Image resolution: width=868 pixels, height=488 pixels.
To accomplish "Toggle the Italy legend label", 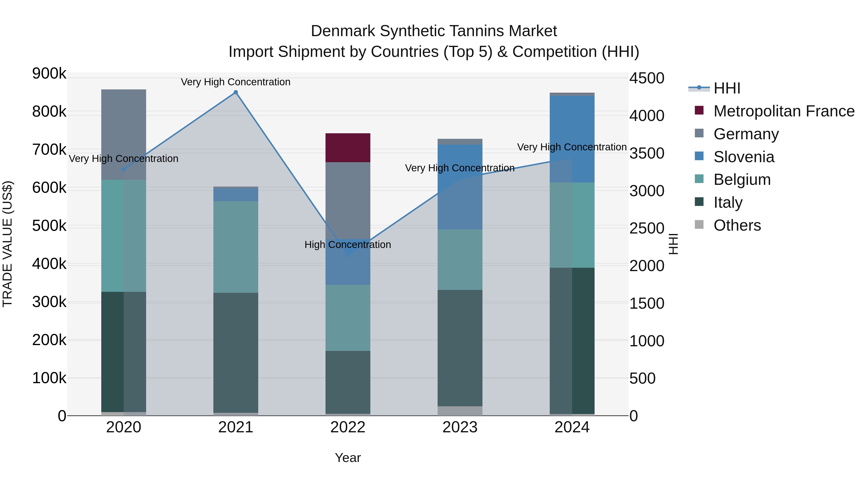I will click(728, 202).
